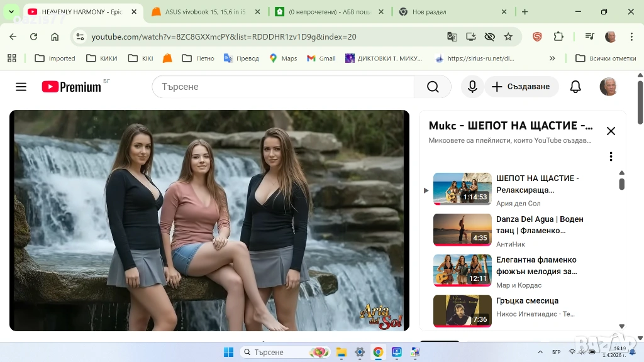Screen dimensions: 644x362
Task: Click the Създаване create button
Action: coord(521,87)
